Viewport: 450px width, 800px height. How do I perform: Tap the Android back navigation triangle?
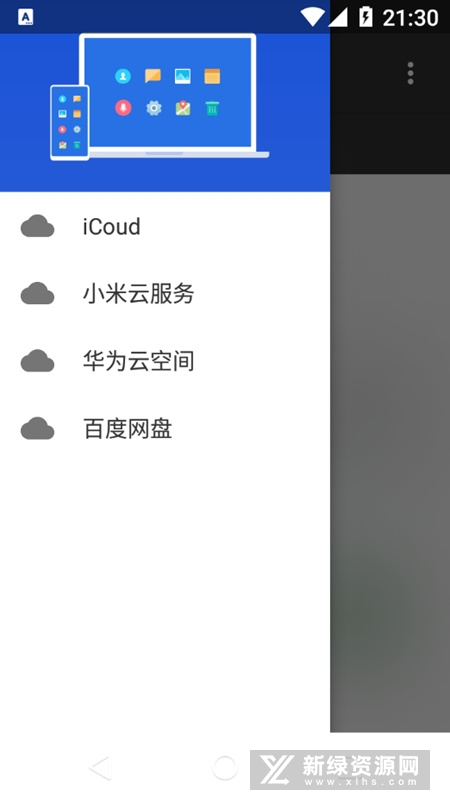pos(101,767)
